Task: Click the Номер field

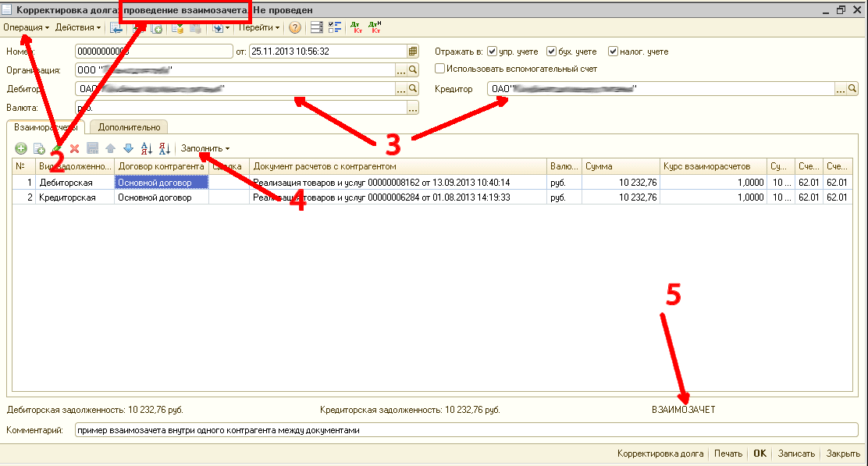Action: pos(154,52)
